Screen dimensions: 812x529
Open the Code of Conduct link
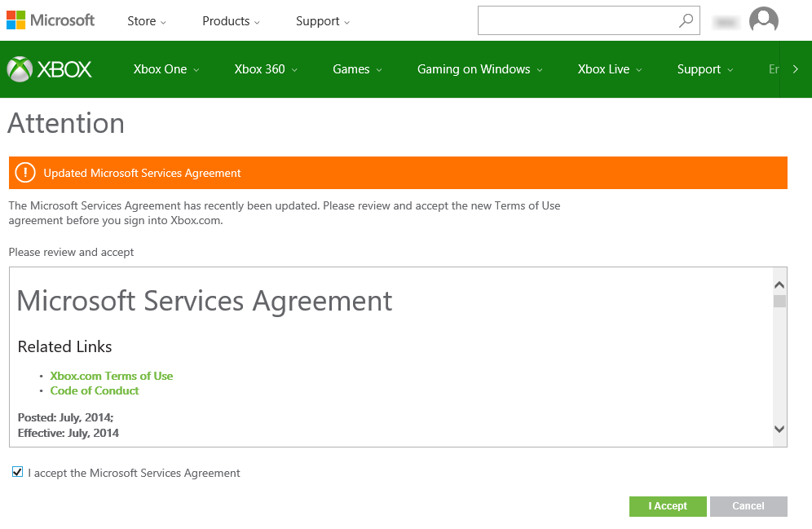click(x=95, y=390)
